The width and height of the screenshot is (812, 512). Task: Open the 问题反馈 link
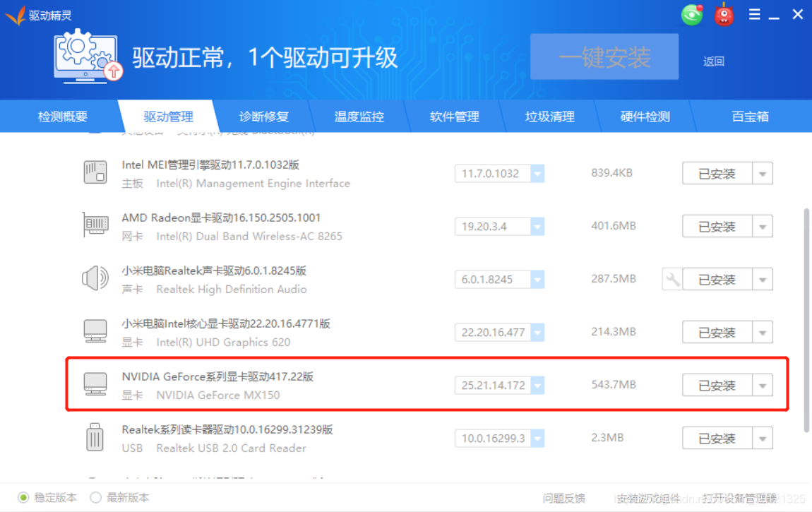[x=564, y=498]
